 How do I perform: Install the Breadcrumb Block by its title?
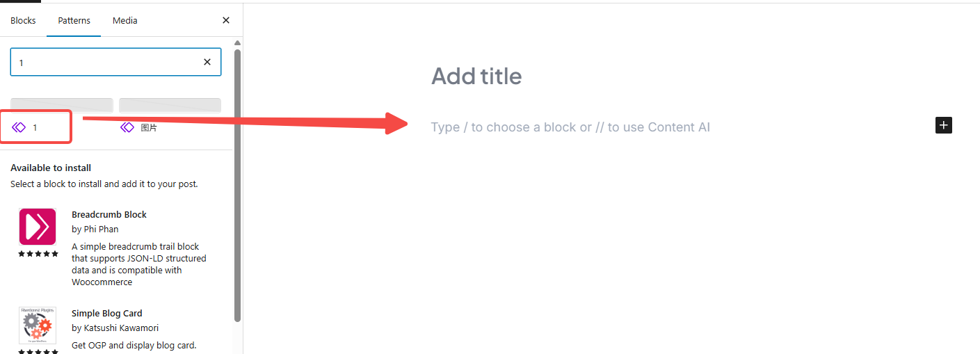coord(109,215)
